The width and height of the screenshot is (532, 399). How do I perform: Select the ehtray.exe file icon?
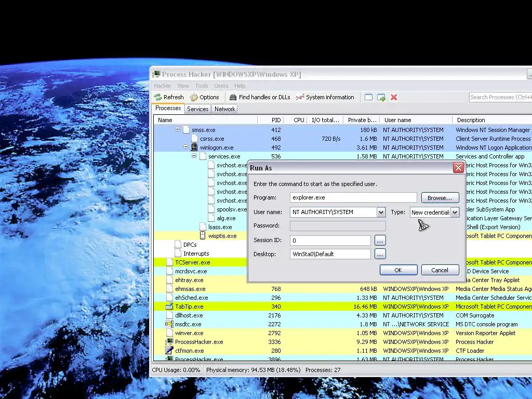[x=169, y=280]
